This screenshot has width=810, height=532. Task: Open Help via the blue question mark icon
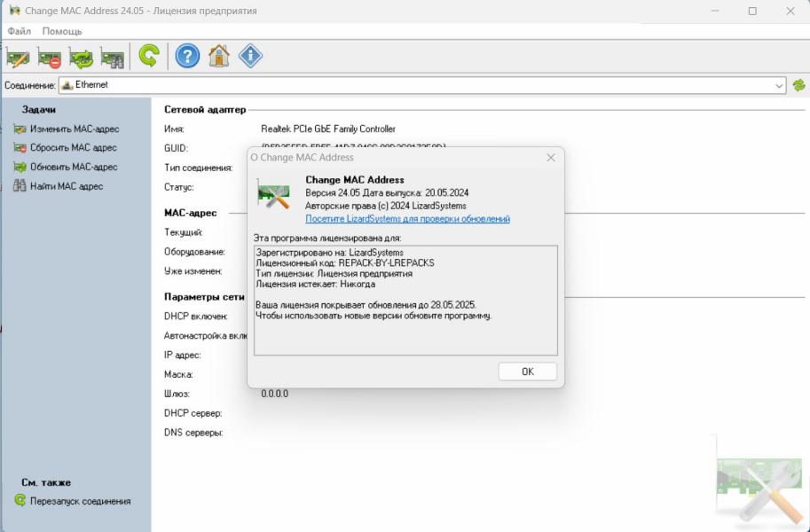pos(187,56)
